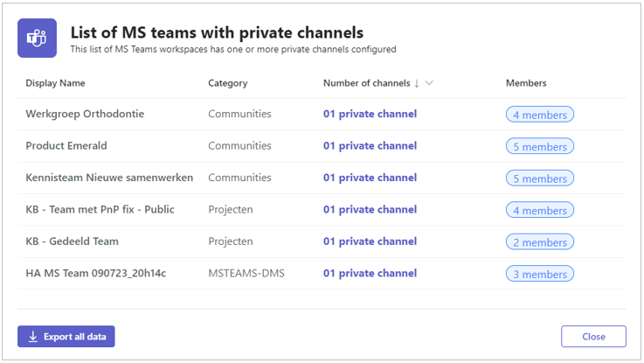The image size is (644, 363).
Task: Click the MSTEAMS-DMS category cell
Action: click(246, 274)
